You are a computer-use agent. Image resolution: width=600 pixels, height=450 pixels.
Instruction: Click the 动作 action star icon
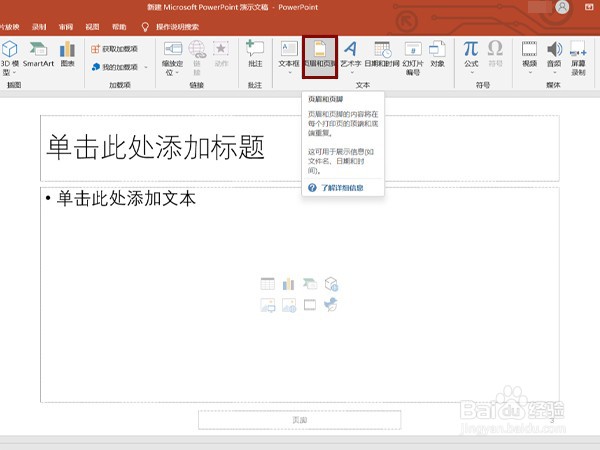pyautogui.click(x=221, y=49)
